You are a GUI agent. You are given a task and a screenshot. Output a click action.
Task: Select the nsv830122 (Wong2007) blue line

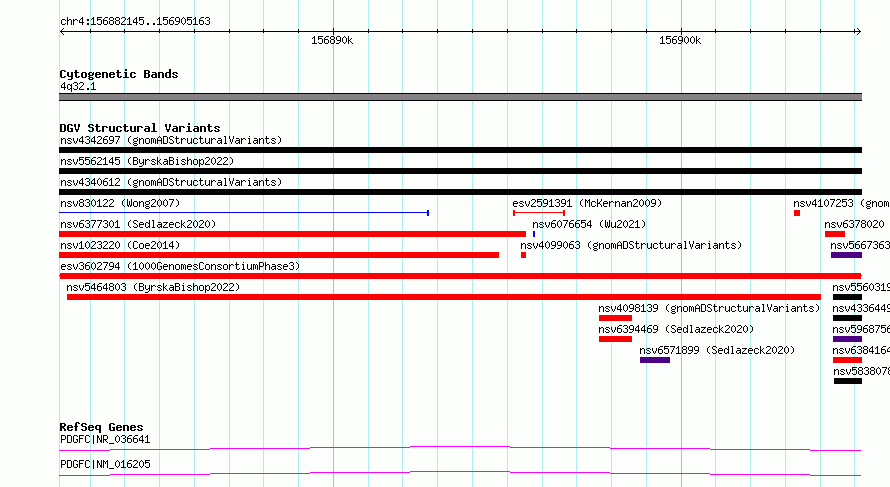(x=244, y=213)
